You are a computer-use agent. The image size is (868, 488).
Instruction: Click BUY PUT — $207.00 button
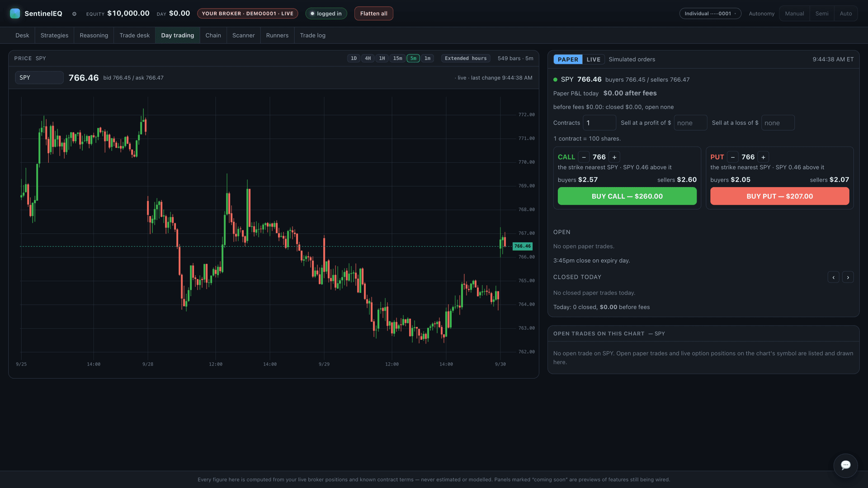pos(779,196)
